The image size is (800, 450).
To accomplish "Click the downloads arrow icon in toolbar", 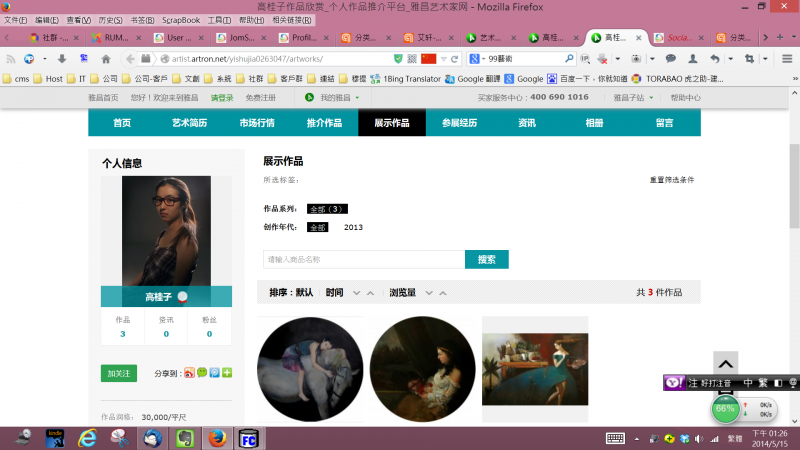I will pos(62,59).
